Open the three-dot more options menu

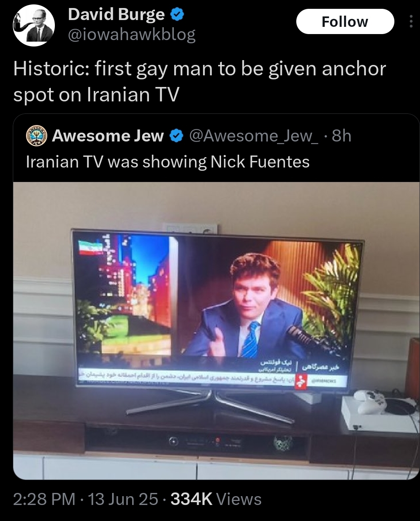[411, 22]
